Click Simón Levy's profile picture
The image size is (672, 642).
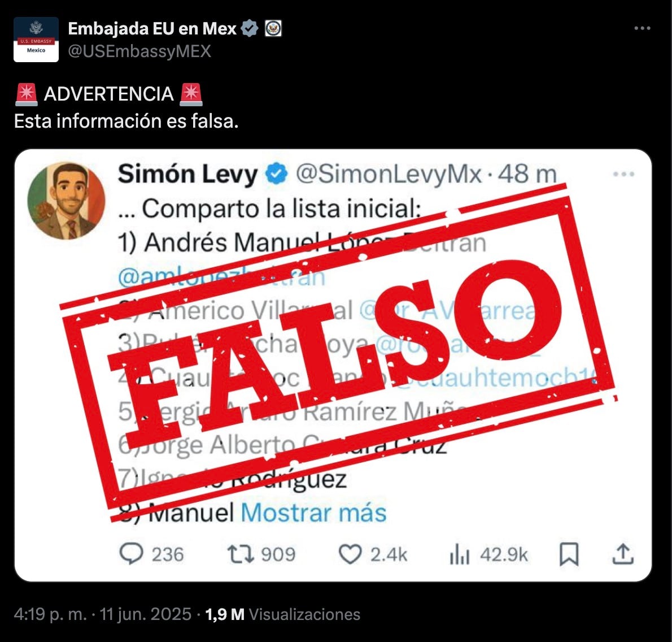click(67, 200)
